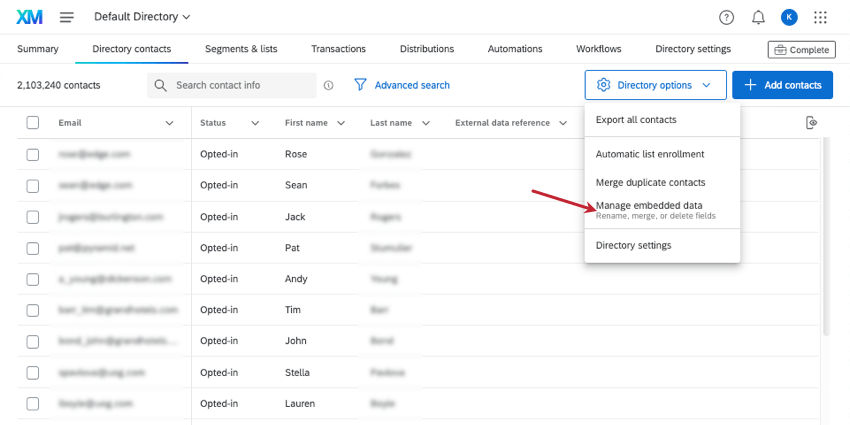Open the hamburger navigation menu
The width and height of the screenshot is (850, 425).
pos(67,17)
